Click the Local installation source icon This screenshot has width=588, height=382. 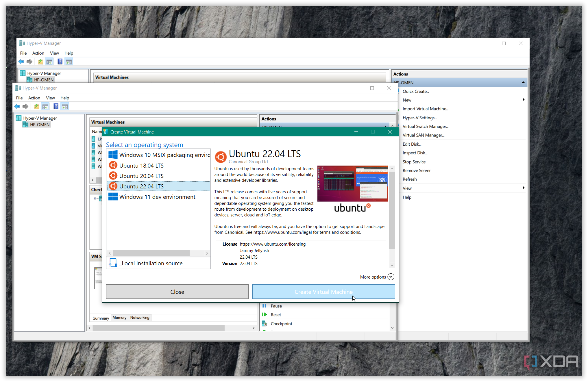tap(113, 263)
